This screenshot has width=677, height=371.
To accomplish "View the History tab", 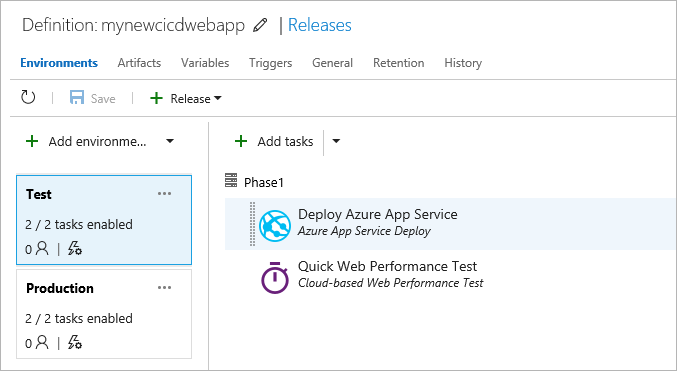I will 463,63.
